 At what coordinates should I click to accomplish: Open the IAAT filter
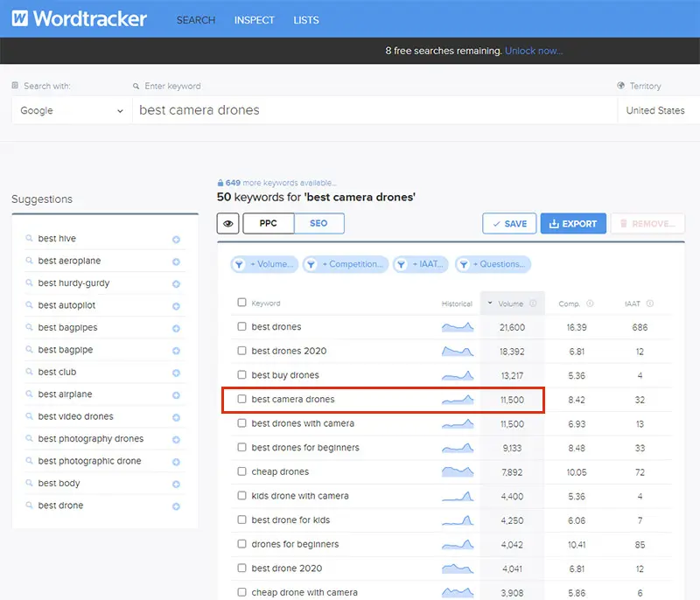tap(422, 264)
